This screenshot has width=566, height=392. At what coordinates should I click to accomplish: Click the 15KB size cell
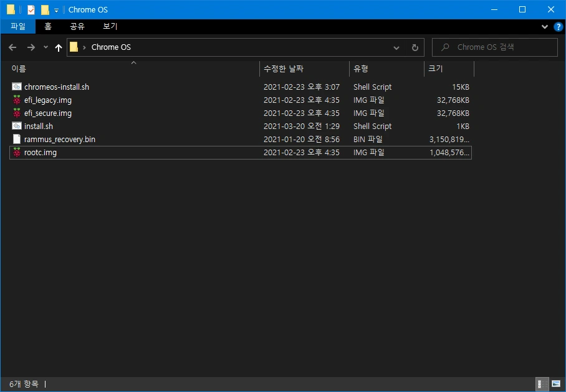point(461,87)
